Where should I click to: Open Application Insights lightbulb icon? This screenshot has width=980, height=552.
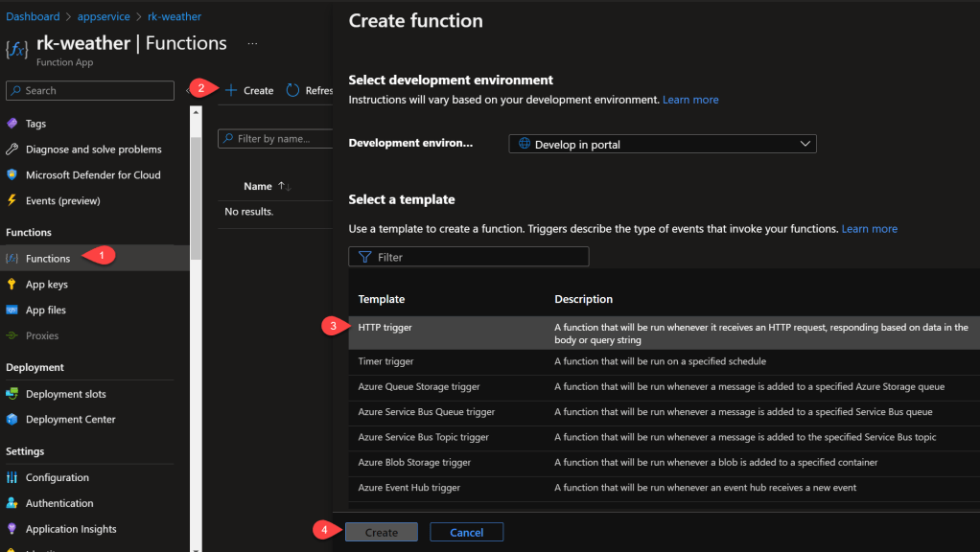coord(12,529)
